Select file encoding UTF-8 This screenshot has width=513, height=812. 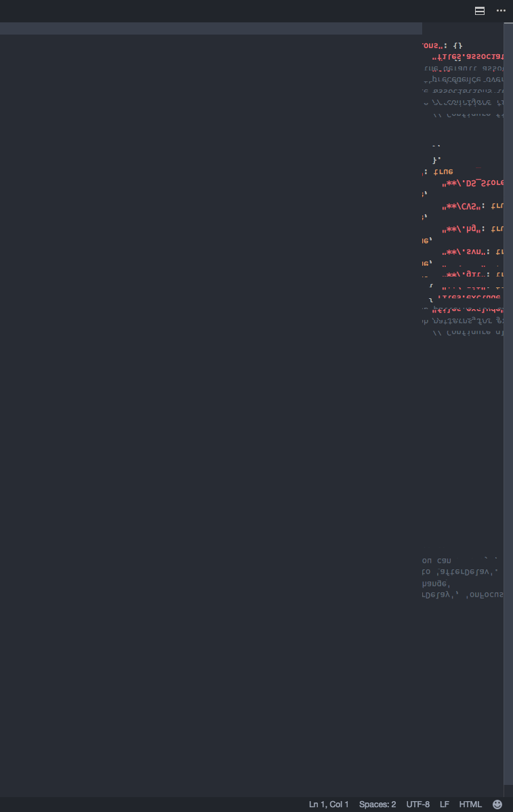pyautogui.click(x=417, y=805)
